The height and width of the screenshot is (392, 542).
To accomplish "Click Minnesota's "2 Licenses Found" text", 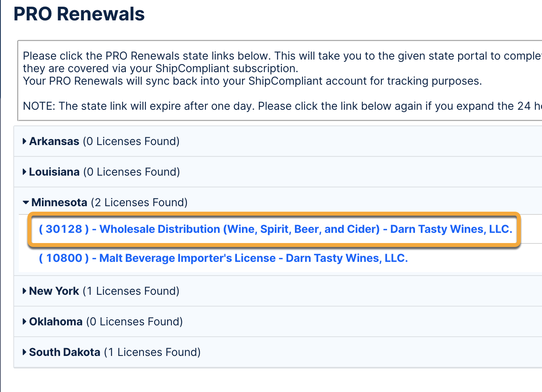I will click(139, 202).
